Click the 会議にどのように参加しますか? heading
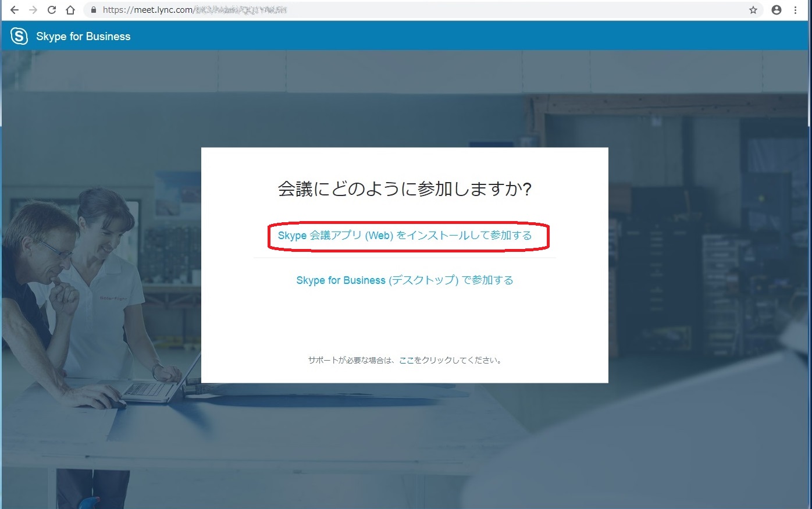The width and height of the screenshot is (812, 509). 405,189
